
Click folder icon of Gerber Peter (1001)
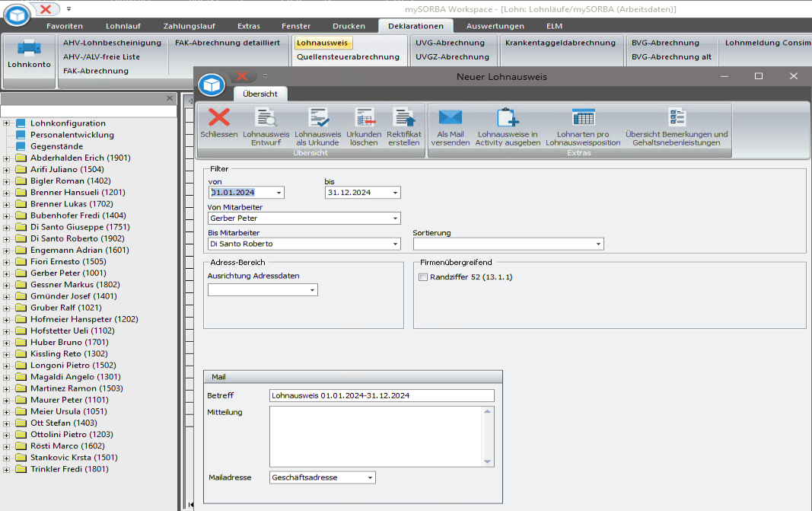pos(21,273)
